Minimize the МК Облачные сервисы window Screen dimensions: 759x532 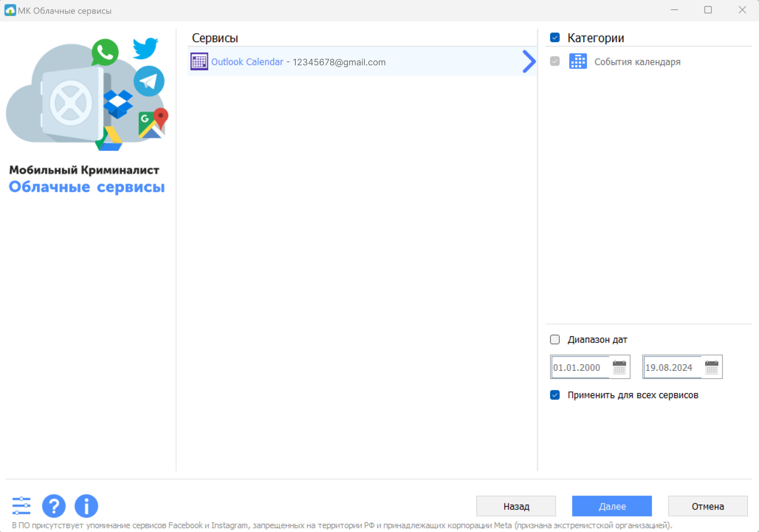pyautogui.click(x=675, y=10)
